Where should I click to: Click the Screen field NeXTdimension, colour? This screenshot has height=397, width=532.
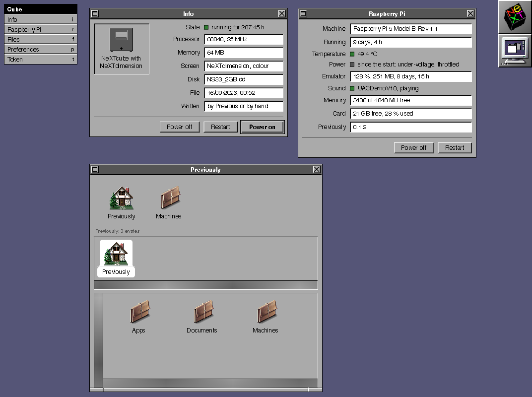click(x=244, y=66)
